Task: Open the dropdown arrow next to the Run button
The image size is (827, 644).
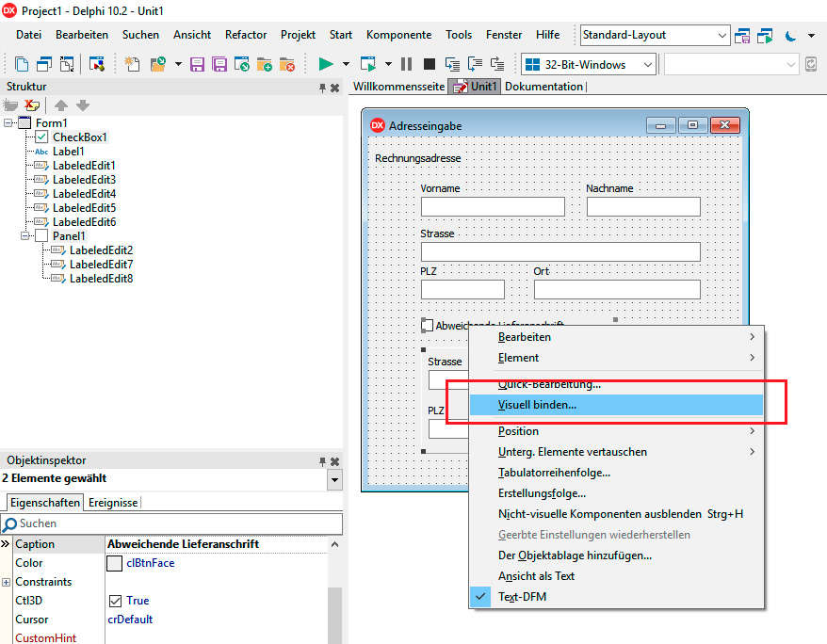Action: click(346, 64)
